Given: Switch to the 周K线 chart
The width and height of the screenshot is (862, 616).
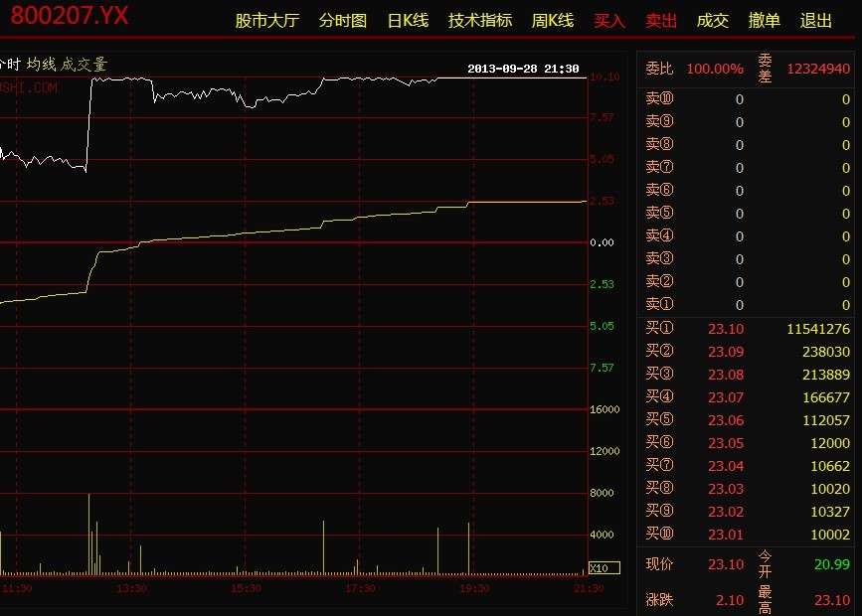Looking at the screenshot, I should coord(553,21).
